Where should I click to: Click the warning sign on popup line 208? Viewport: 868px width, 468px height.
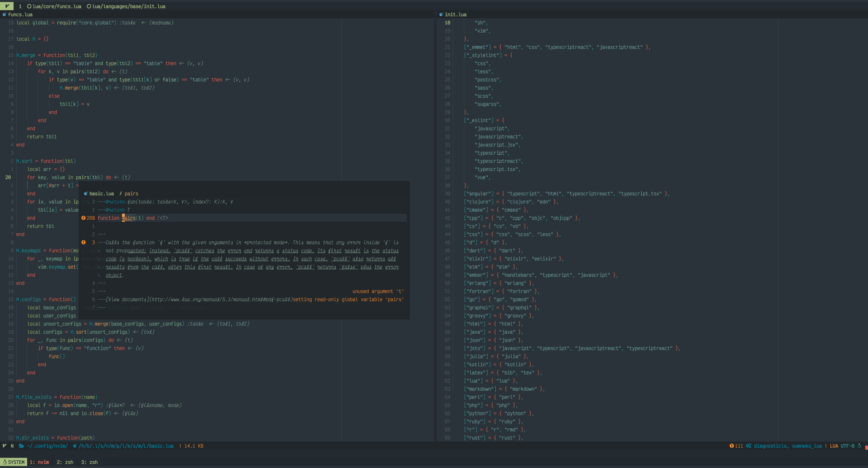[x=83, y=218]
